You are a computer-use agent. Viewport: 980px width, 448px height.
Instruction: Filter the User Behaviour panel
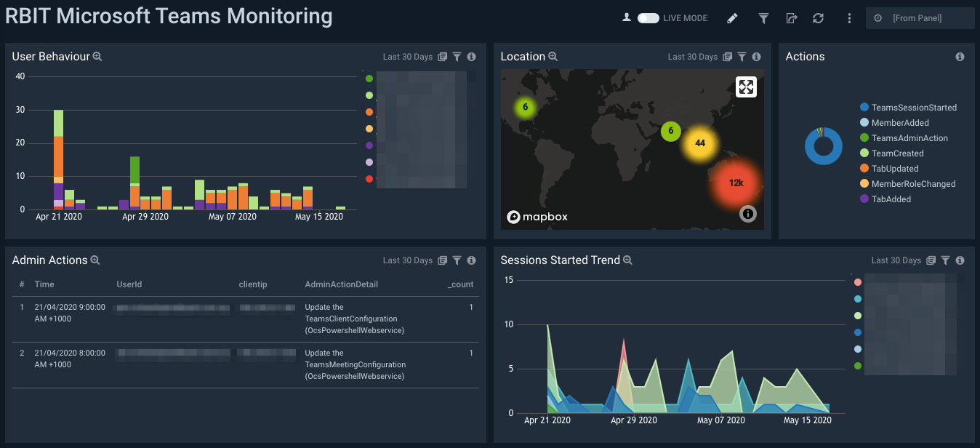(x=457, y=57)
